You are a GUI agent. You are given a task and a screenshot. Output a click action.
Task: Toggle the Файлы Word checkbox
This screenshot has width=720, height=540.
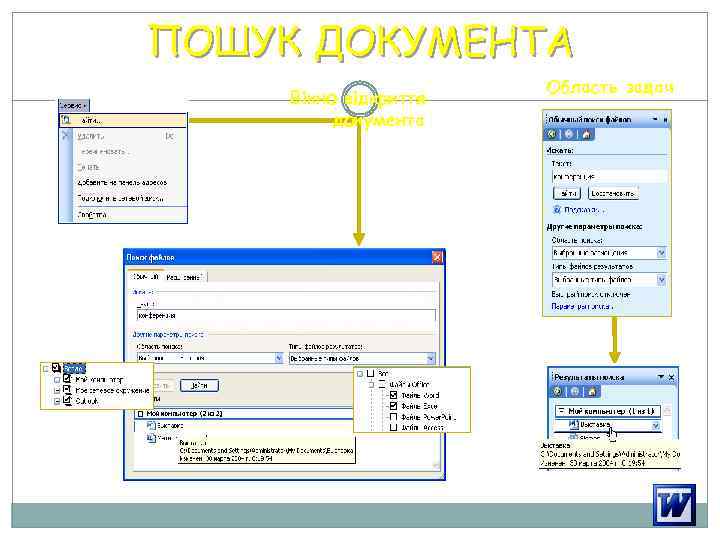393,395
